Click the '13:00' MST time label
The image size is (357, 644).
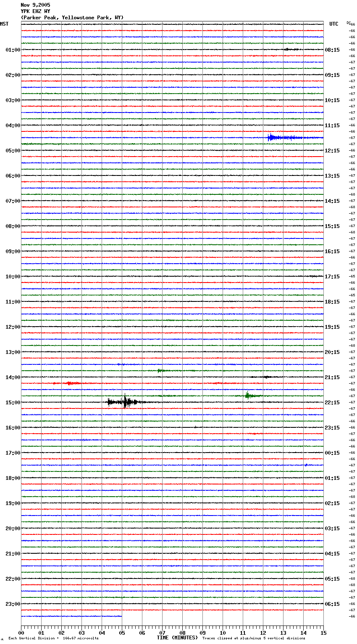click(x=13, y=352)
